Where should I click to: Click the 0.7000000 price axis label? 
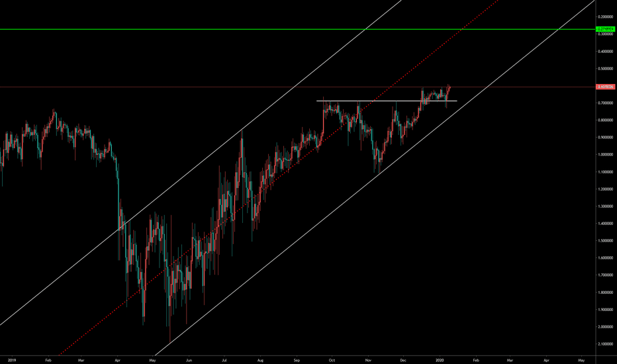(606, 103)
